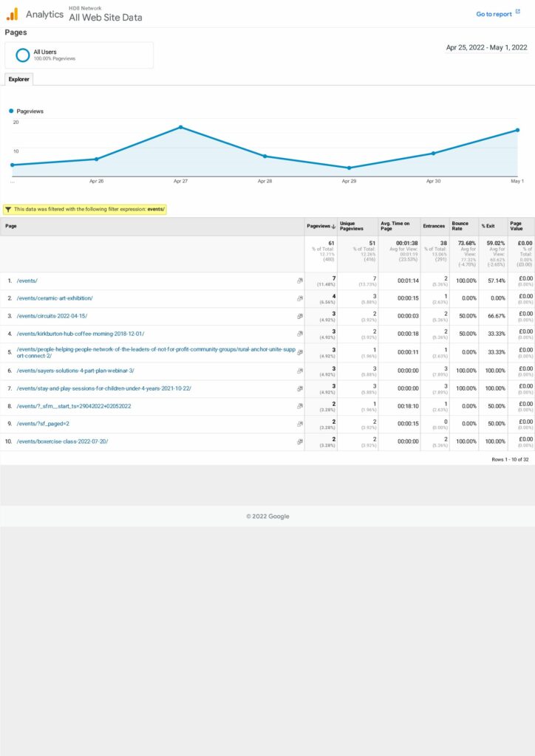The width and height of the screenshot is (535, 756).
Task: Click external link icon for sayers-solutions webinar row
Action: (300, 370)
